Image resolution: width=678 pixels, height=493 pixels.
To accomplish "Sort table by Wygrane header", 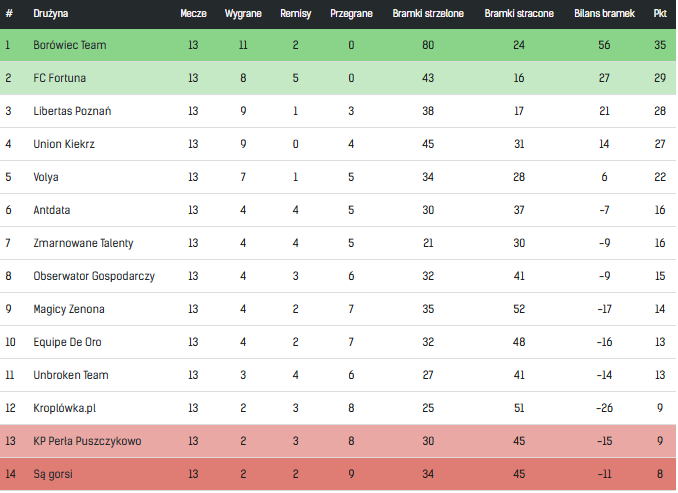I will click(243, 14).
